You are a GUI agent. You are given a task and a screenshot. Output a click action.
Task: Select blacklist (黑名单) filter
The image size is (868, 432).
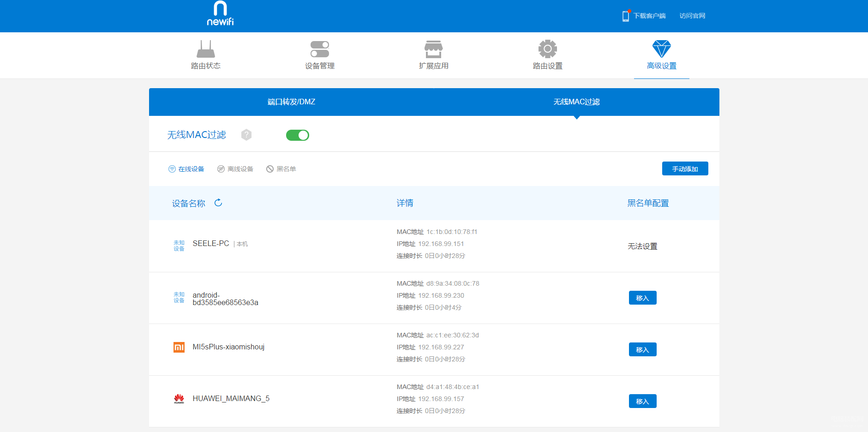point(281,169)
